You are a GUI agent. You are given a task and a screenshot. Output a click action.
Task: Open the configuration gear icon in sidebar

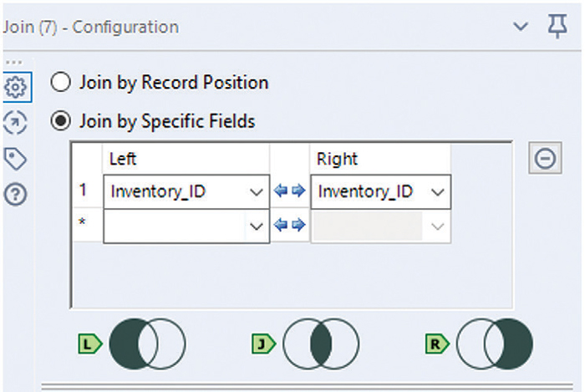[x=14, y=86]
